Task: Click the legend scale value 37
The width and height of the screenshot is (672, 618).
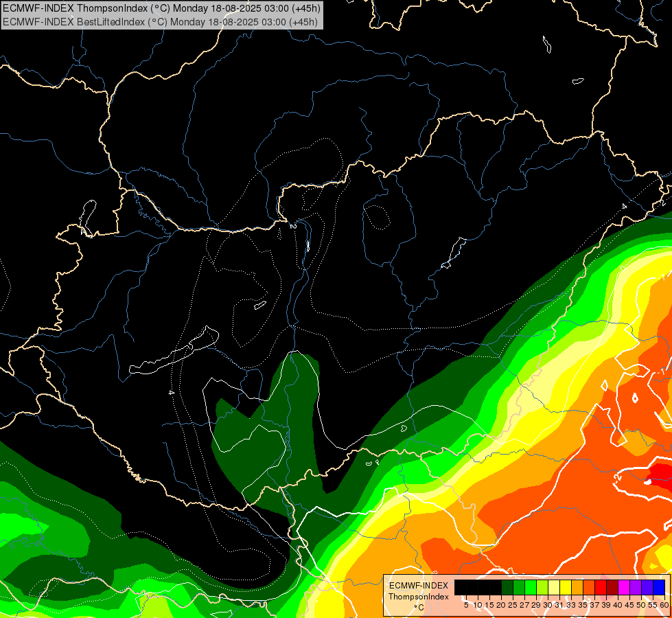Action: 594,605
